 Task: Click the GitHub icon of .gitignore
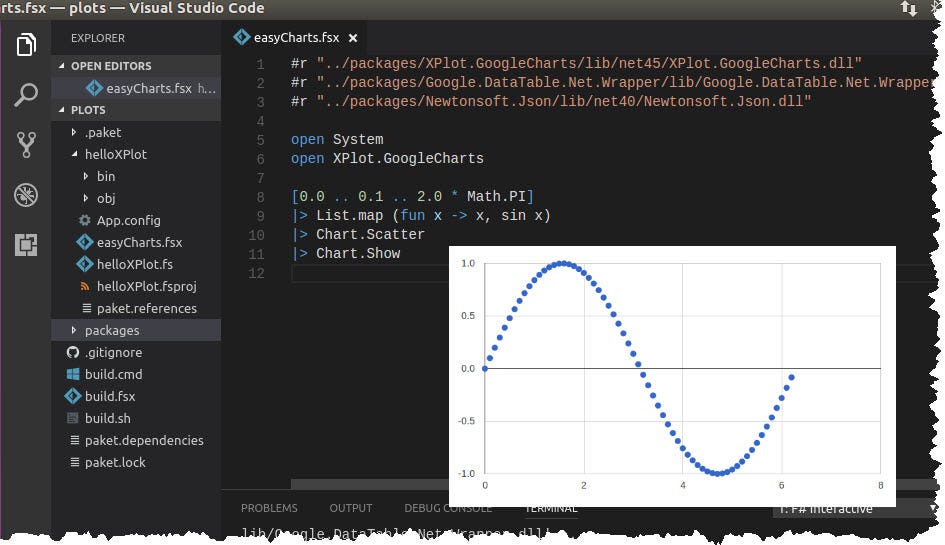[x=73, y=352]
